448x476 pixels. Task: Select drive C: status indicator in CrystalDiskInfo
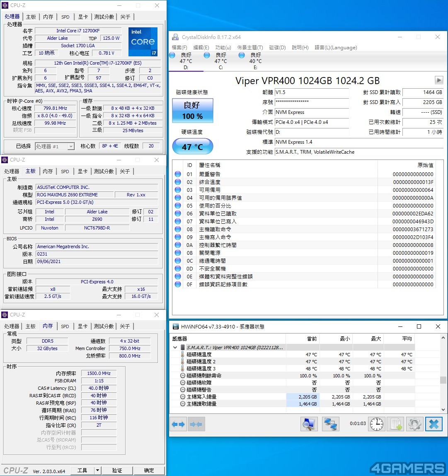pos(207,55)
